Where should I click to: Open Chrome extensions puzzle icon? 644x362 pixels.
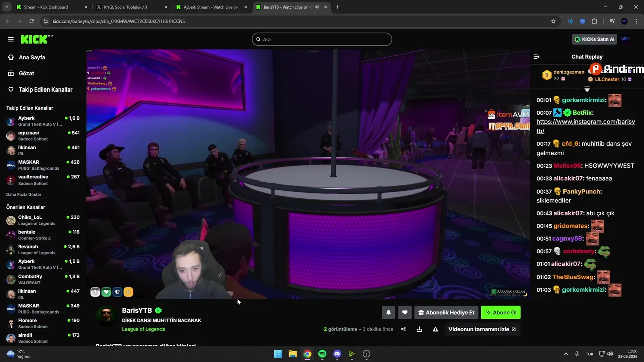(x=595, y=21)
